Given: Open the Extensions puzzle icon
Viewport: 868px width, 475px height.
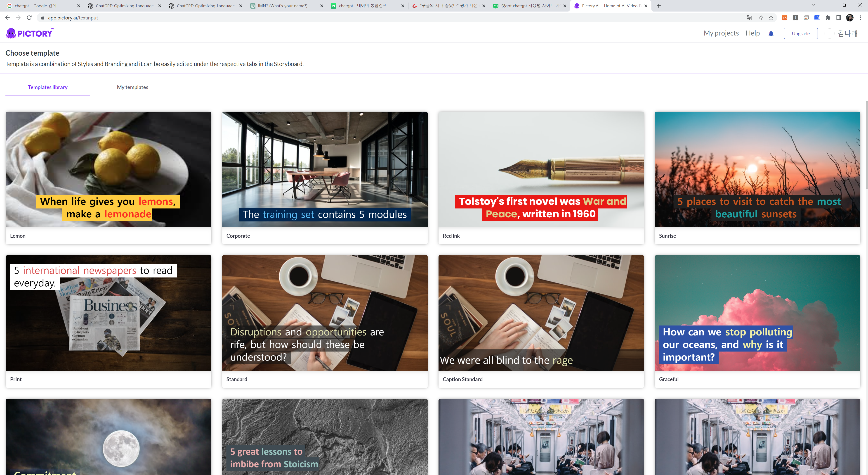Looking at the screenshot, I should click(x=828, y=18).
